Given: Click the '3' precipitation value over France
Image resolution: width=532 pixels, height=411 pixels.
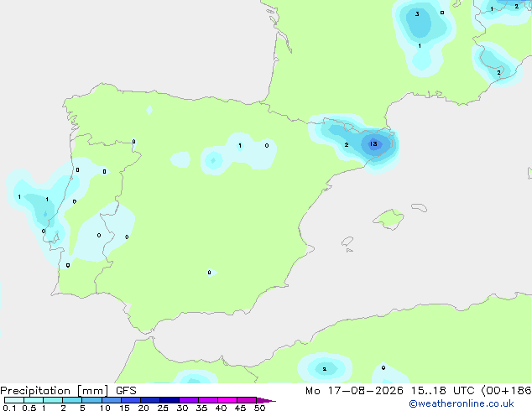Looking at the screenshot, I should pyautogui.click(x=417, y=14).
